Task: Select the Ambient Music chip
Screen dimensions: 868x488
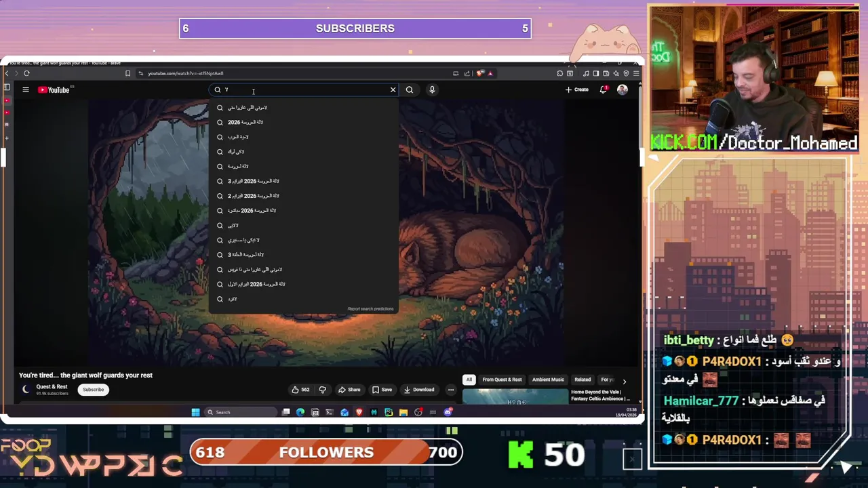Action: pos(548,380)
